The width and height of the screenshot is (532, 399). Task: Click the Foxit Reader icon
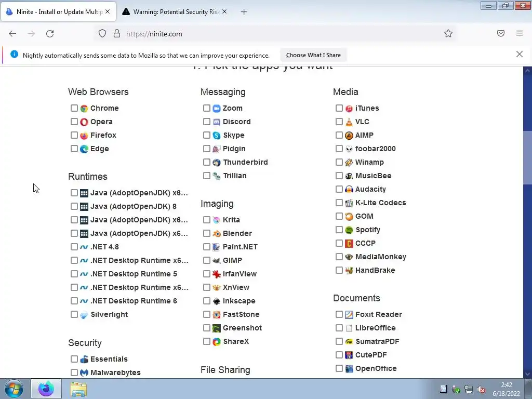(x=349, y=314)
